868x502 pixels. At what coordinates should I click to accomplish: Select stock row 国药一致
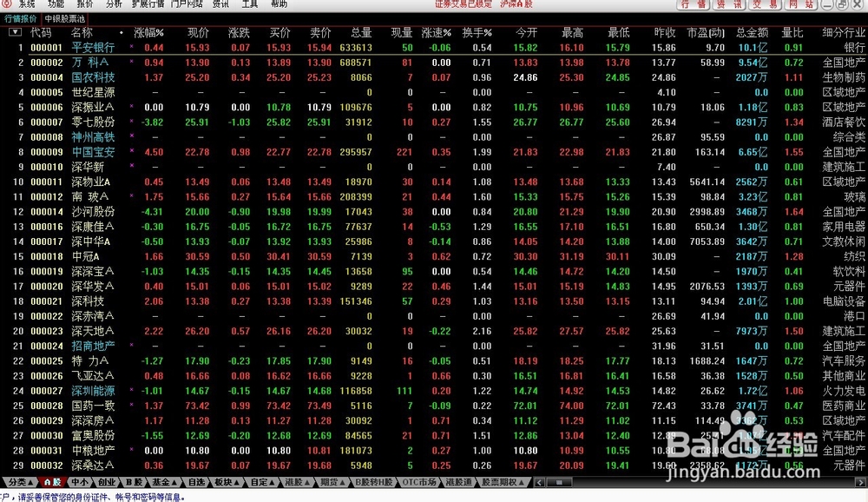tap(434, 406)
